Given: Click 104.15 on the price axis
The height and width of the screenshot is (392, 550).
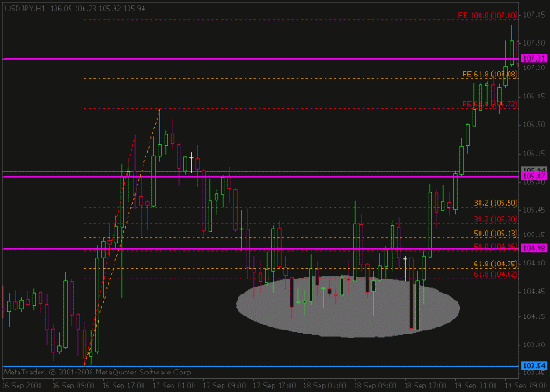Looking at the screenshot, I should click(534, 316).
